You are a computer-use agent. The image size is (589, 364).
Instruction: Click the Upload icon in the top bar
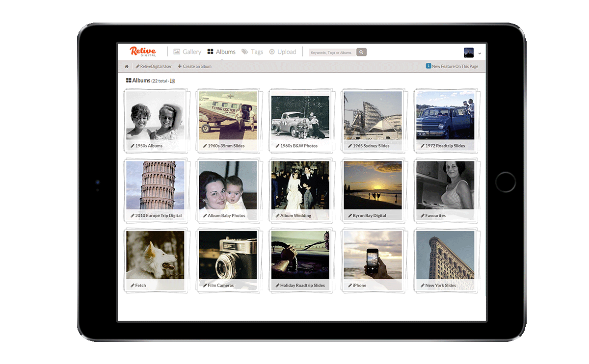(273, 52)
